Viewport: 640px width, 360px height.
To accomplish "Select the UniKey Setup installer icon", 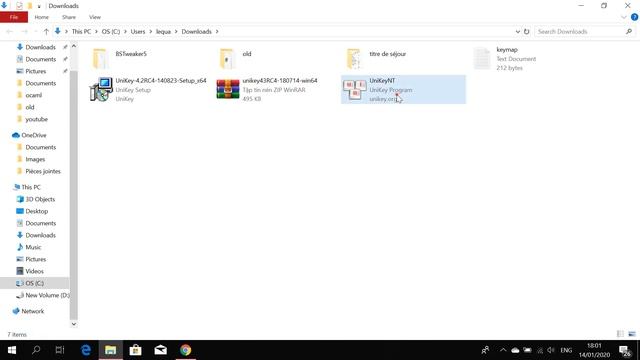I will click(101, 89).
